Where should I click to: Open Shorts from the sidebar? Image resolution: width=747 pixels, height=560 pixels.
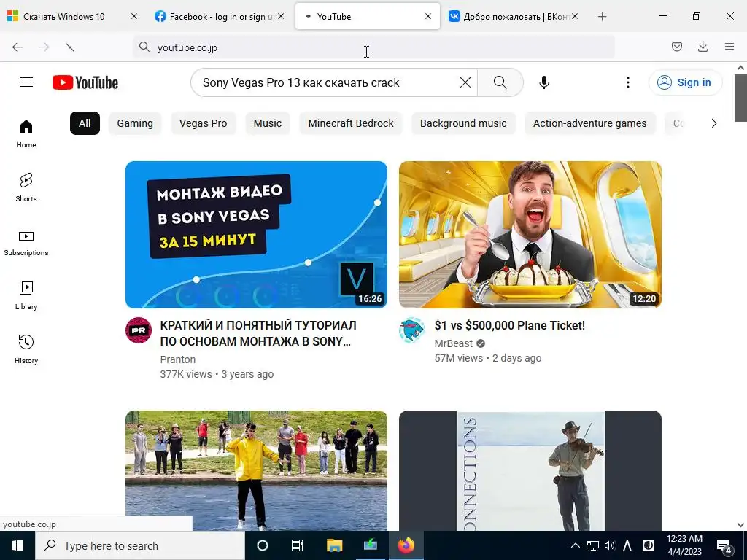(26, 187)
